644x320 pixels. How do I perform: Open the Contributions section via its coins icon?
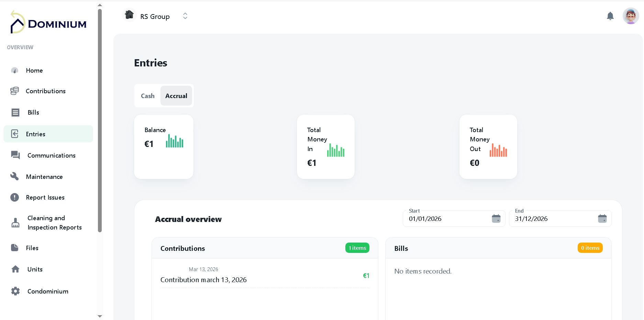click(x=14, y=91)
